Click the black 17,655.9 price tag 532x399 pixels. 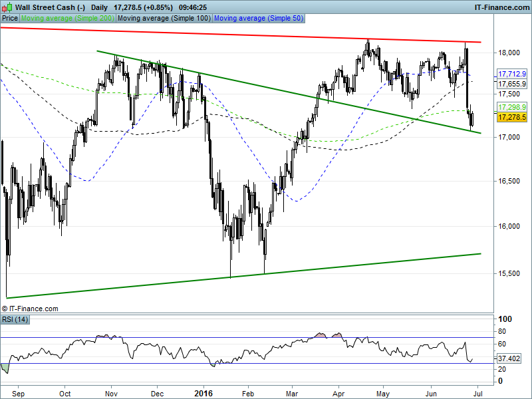[x=512, y=84]
